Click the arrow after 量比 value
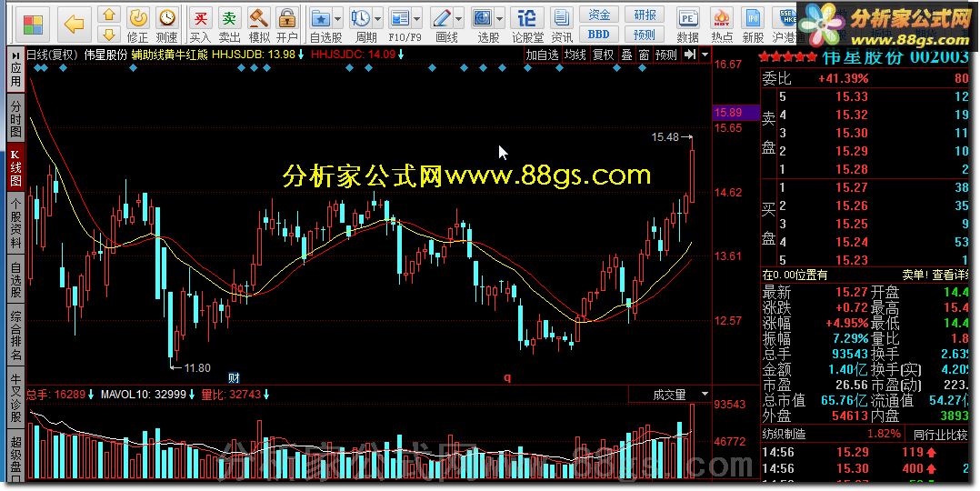This screenshot has height=491, width=980. (x=267, y=395)
